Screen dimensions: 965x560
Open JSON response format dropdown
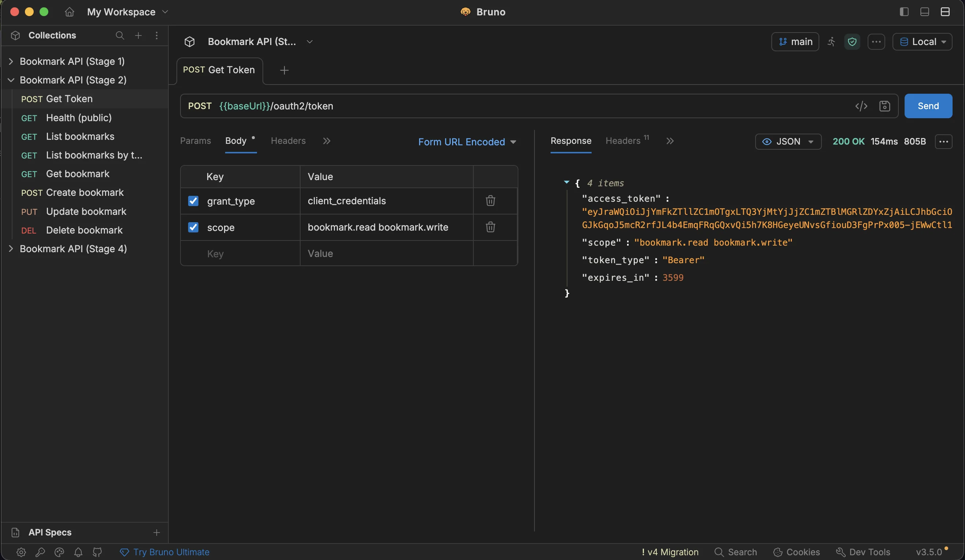tap(788, 142)
